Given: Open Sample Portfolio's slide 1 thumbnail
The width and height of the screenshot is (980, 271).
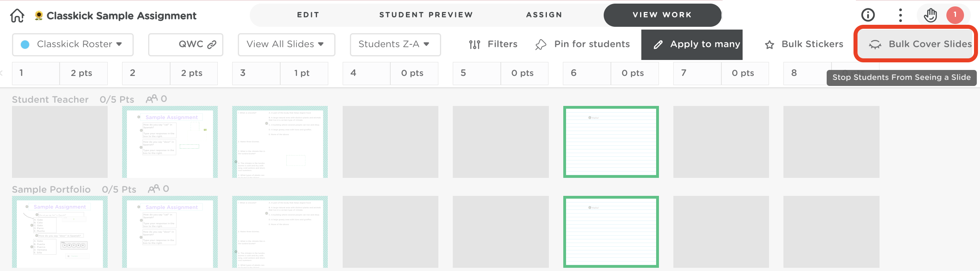Looking at the screenshot, I should (x=60, y=232).
